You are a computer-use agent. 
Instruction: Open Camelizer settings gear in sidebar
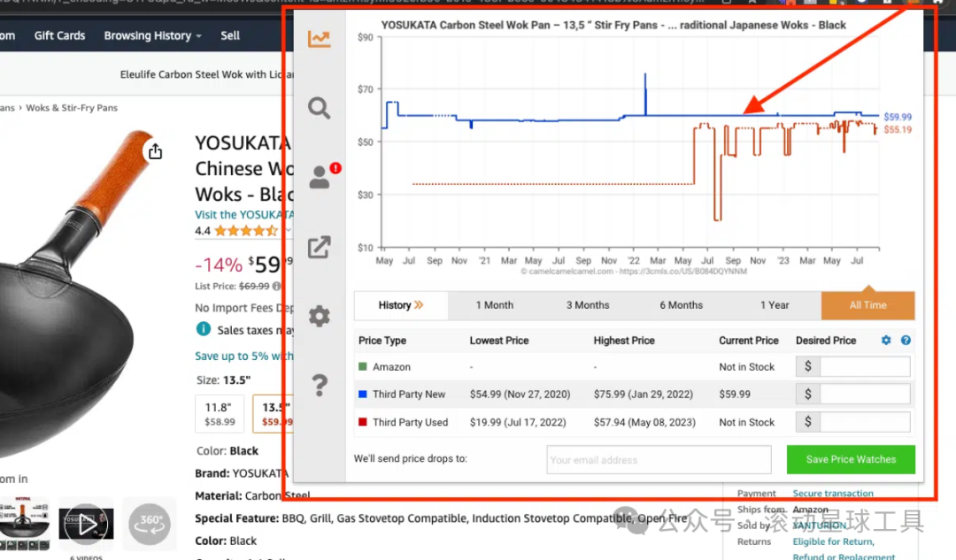coord(319,316)
